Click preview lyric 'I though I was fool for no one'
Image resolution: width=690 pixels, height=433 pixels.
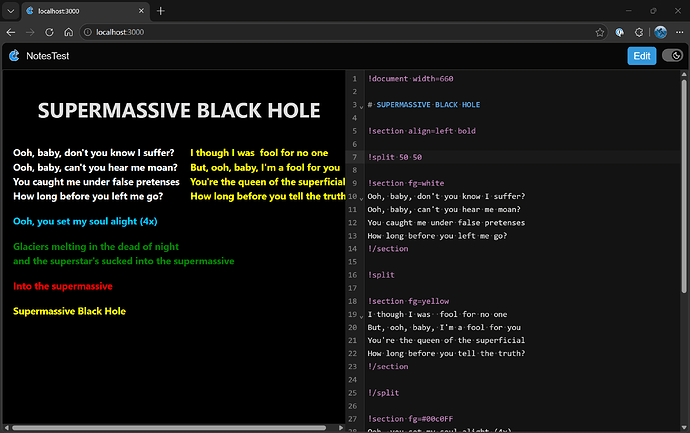(x=259, y=153)
